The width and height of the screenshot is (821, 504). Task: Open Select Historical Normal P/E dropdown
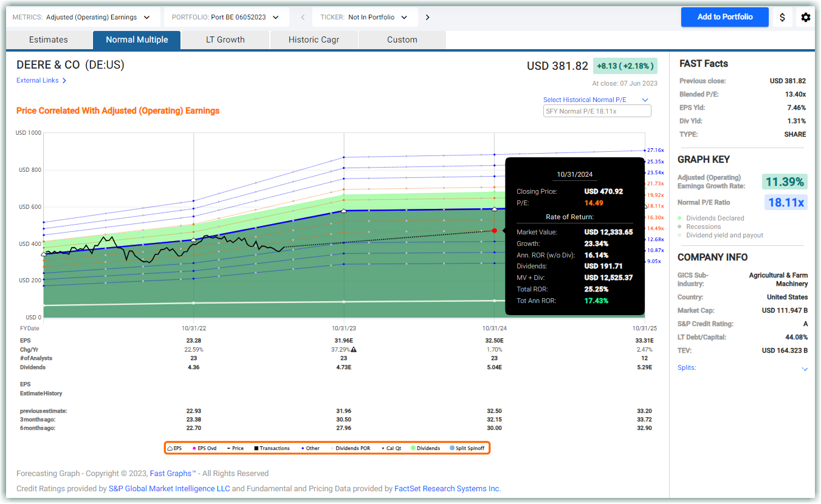(596, 100)
